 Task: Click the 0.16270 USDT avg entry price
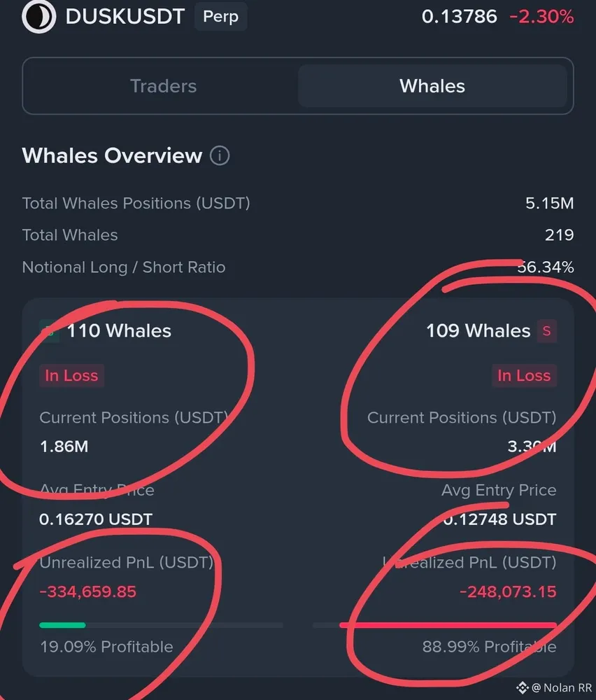(96, 519)
